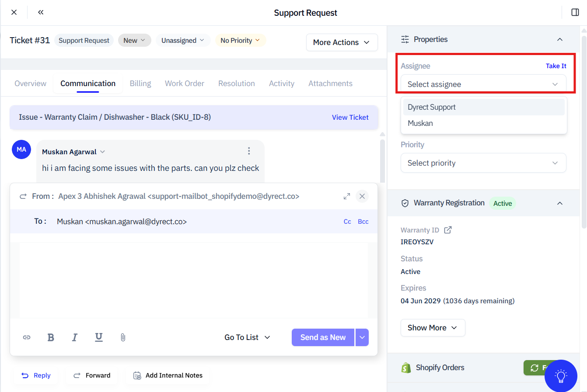587x392 pixels.
Task: Open the No Priority dropdown
Action: coord(240,40)
